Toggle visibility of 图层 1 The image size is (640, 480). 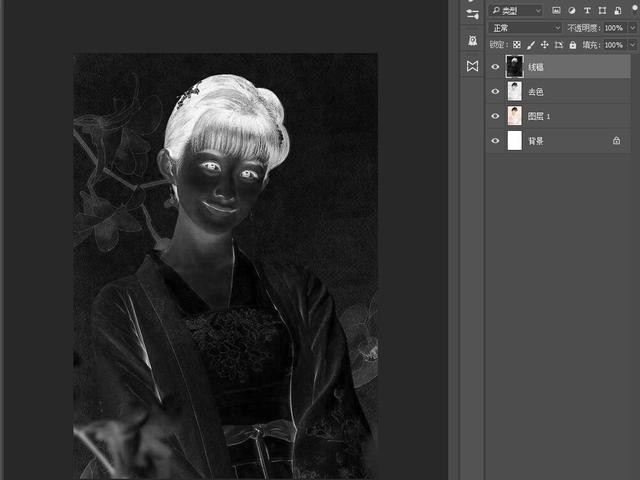click(495, 116)
